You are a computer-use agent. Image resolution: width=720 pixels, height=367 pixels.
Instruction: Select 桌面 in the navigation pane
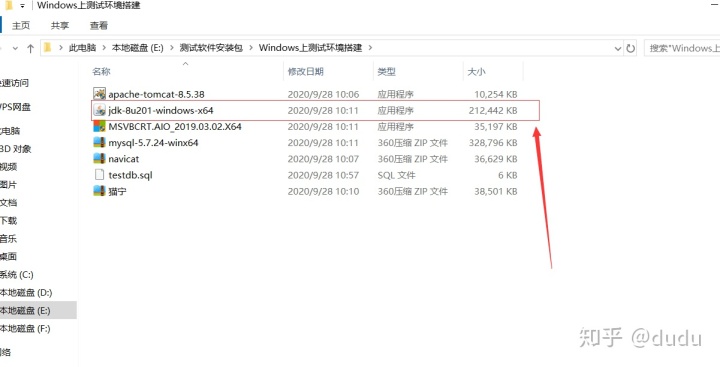[x=8, y=256]
